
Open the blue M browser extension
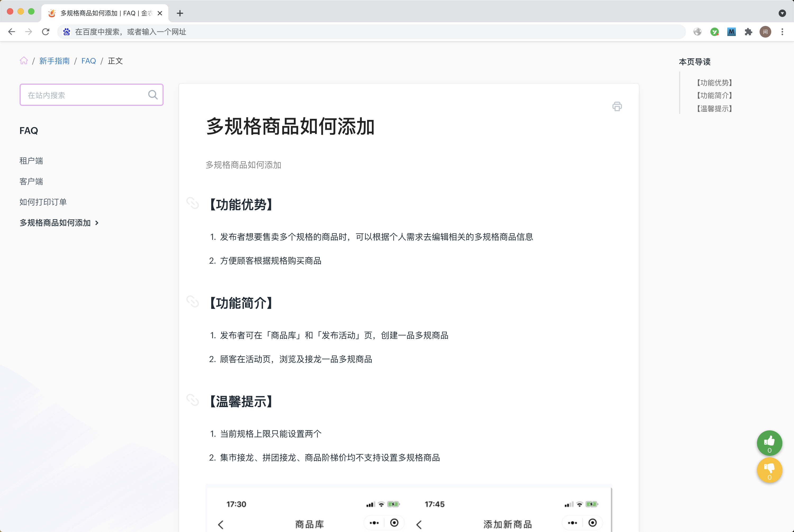pyautogui.click(x=731, y=32)
